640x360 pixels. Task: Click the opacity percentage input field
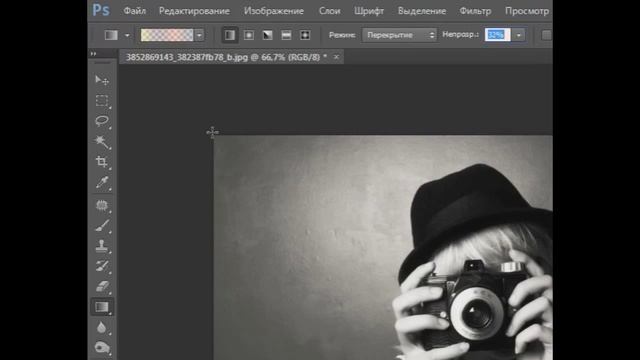coord(498,35)
